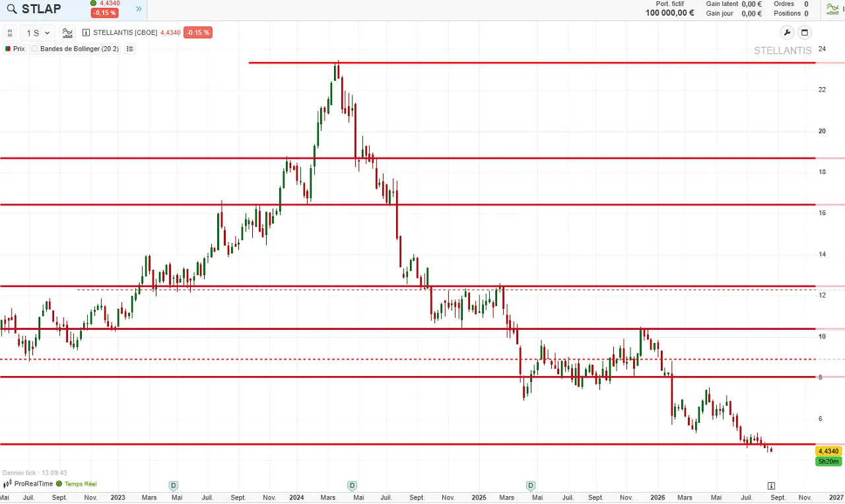Click the dividend D marker near Mai 2025
The height and width of the screenshot is (504, 845).
click(531, 486)
